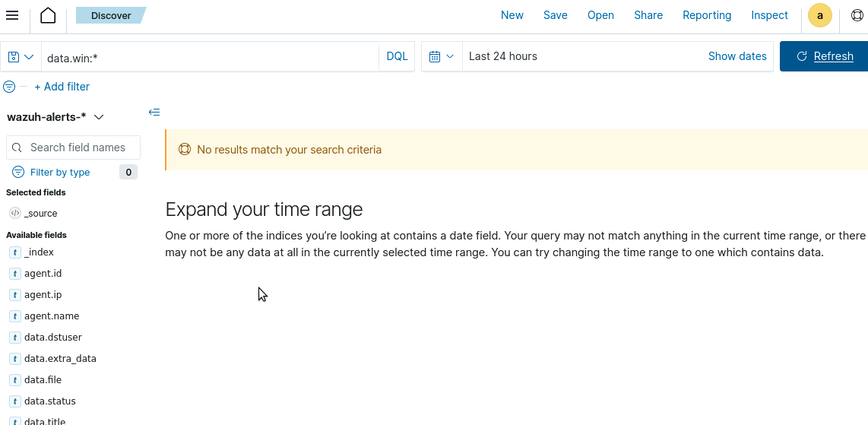
Task: Open the calendar quick time menu
Action: point(441,57)
